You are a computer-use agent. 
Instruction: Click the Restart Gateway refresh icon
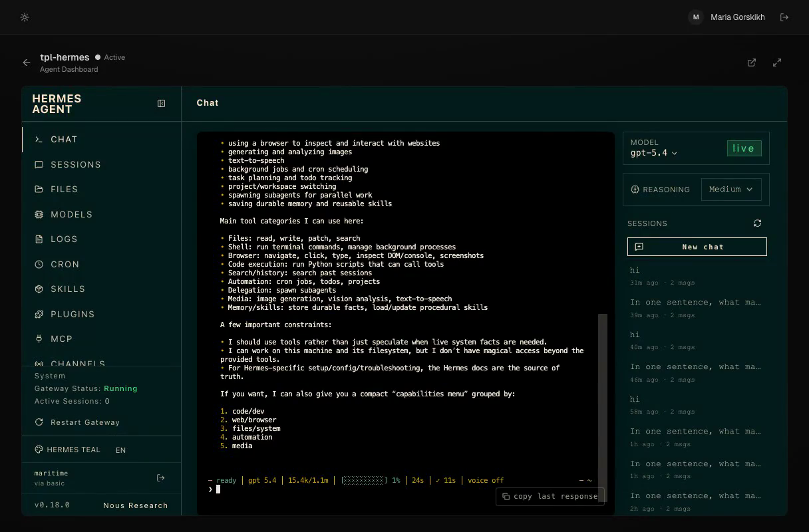39,422
